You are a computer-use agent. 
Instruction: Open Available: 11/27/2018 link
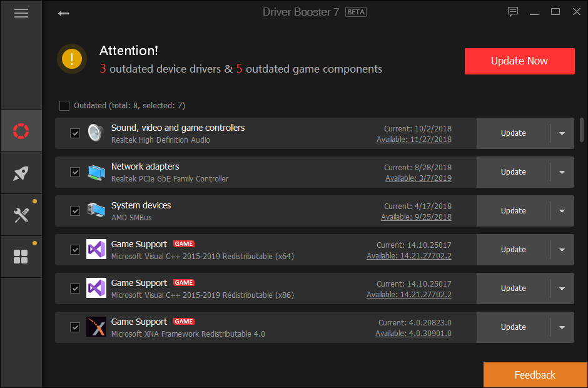coord(414,139)
